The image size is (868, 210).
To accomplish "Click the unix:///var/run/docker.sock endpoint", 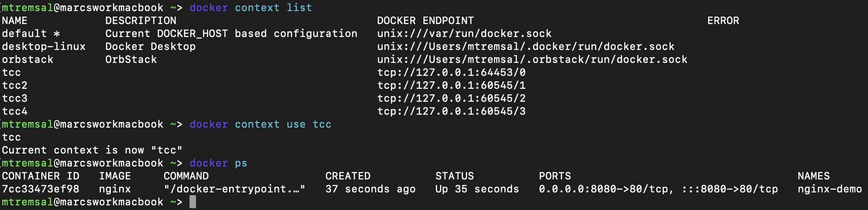I will coord(464,34).
